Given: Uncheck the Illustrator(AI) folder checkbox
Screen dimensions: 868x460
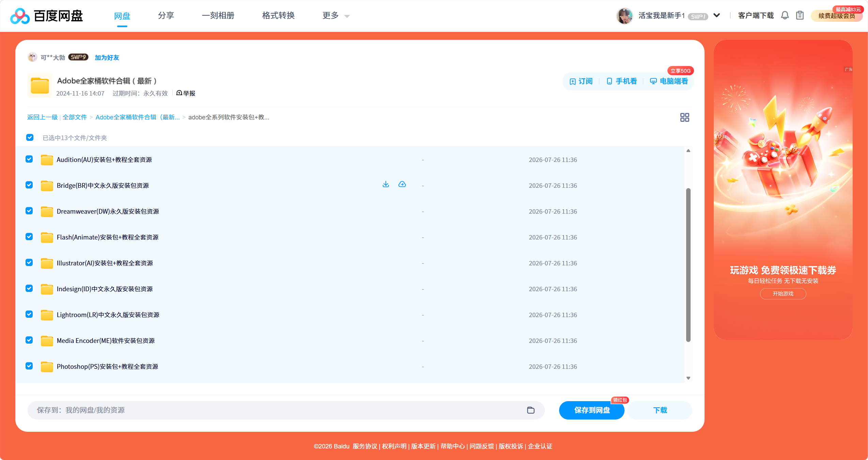Looking at the screenshot, I should click(x=29, y=263).
